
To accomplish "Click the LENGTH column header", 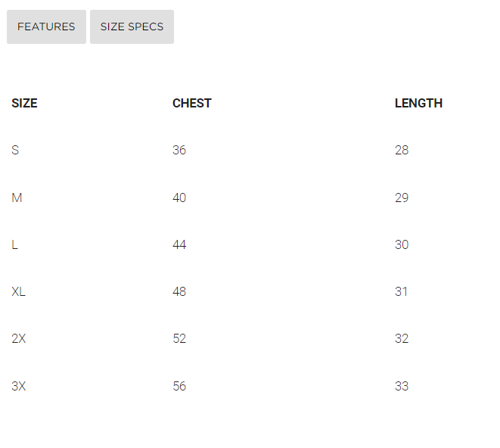I will [x=418, y=104].
